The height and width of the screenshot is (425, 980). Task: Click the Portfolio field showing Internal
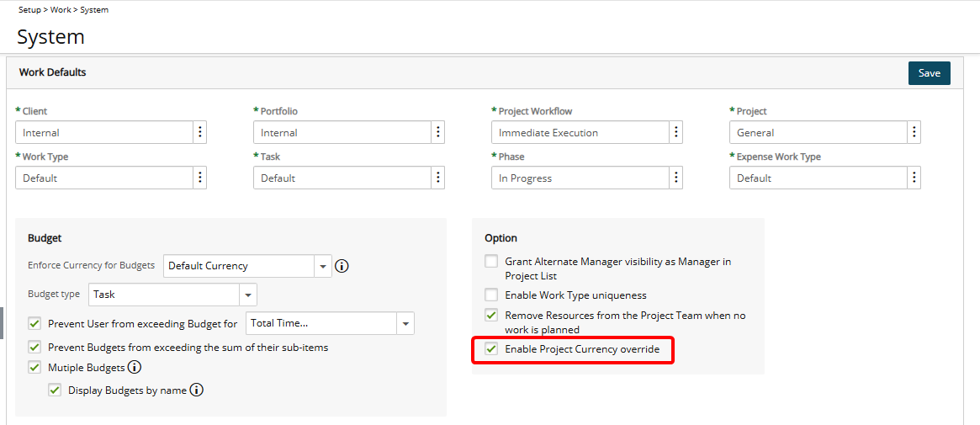(342, 132)
